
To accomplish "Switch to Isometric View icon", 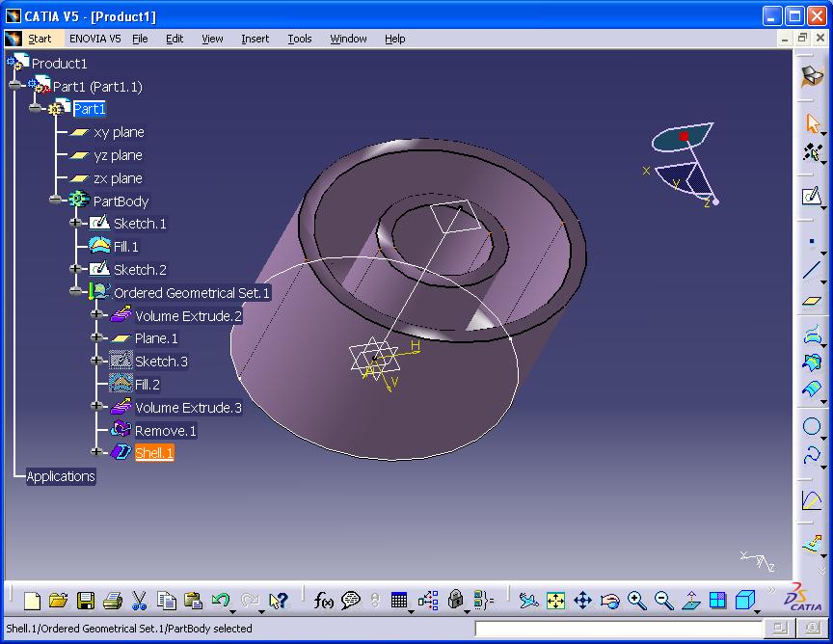I will (x=743, y=601).
